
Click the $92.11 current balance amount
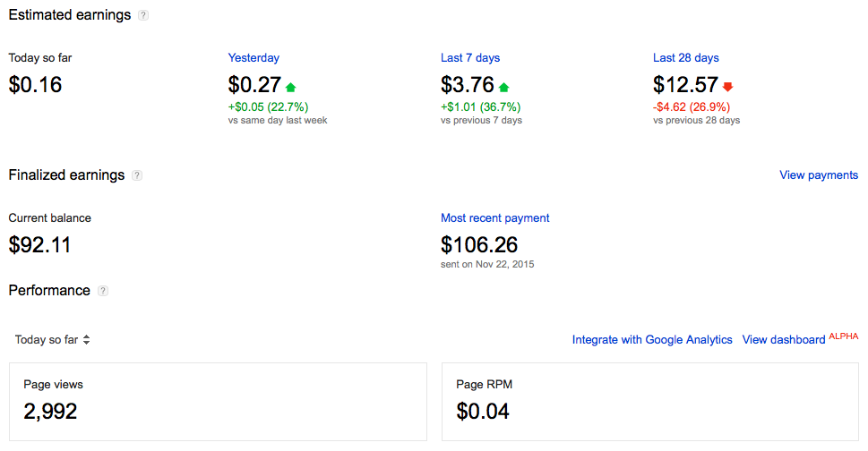point(39,244)
